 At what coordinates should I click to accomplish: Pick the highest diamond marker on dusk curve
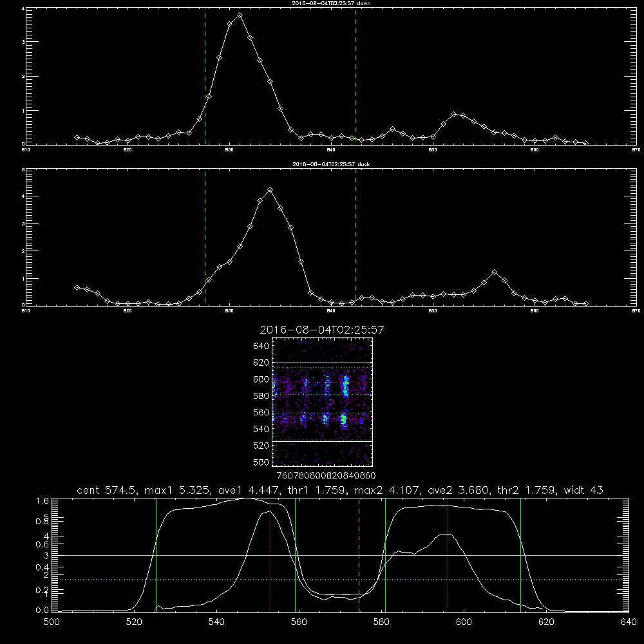click(270, 190)
